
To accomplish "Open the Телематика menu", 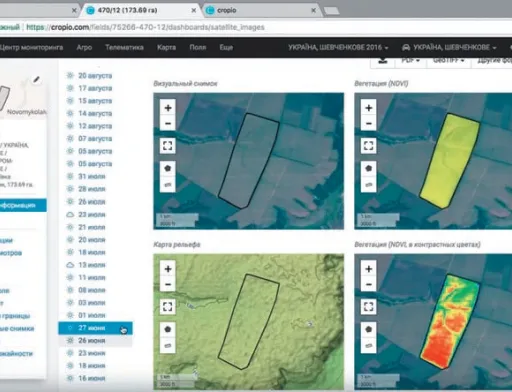I will tap(124, 47).
